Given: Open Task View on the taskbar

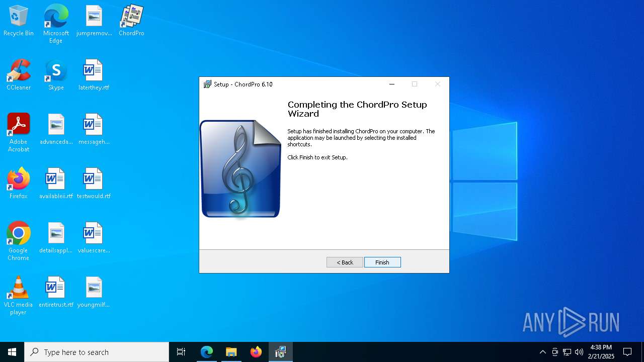Looking at the screenshot, I should (x=181, y=352).
